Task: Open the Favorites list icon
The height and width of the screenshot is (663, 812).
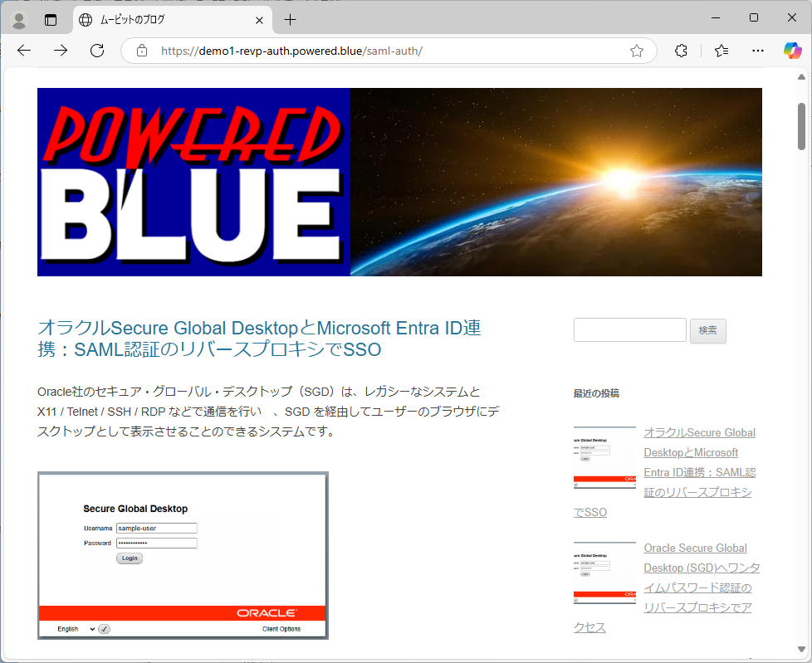Action: coord(722,51)
